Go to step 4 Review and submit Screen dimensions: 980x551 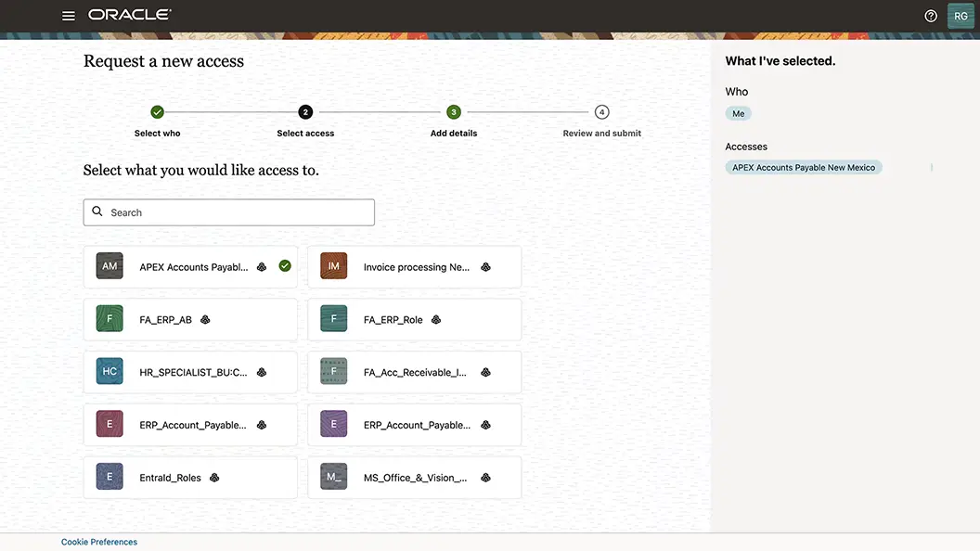[x=602, y=112]
